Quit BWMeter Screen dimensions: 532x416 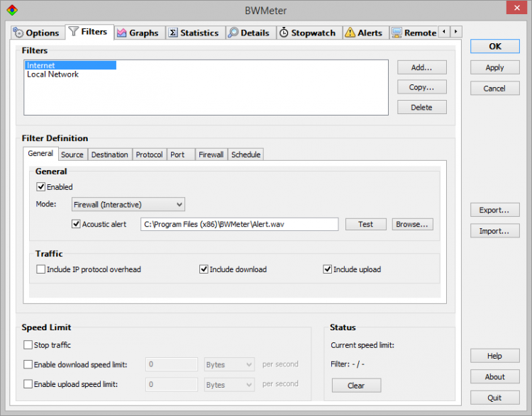[x=494, y=398]
